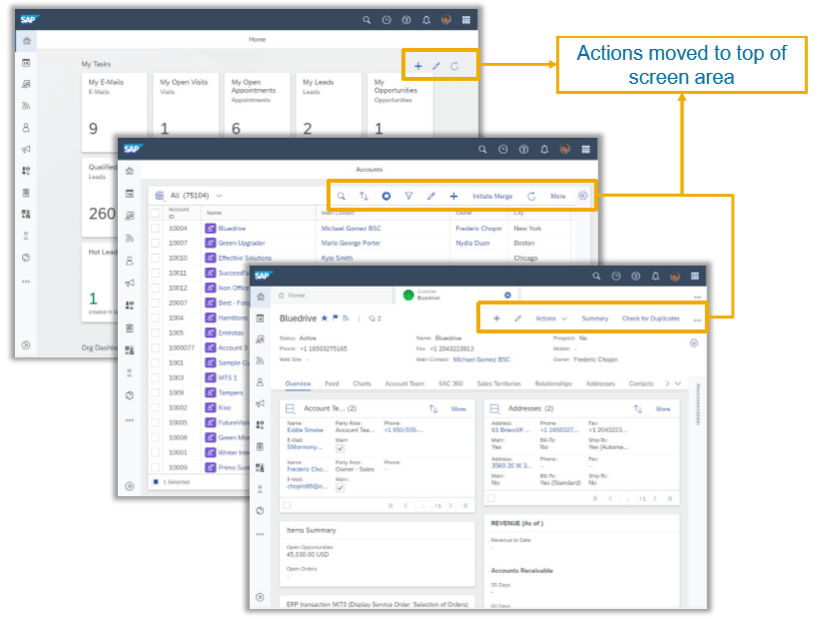
Task: Toggle Main checkbox for Frederic Cho... team member
Action: click(x=340, y=488)
